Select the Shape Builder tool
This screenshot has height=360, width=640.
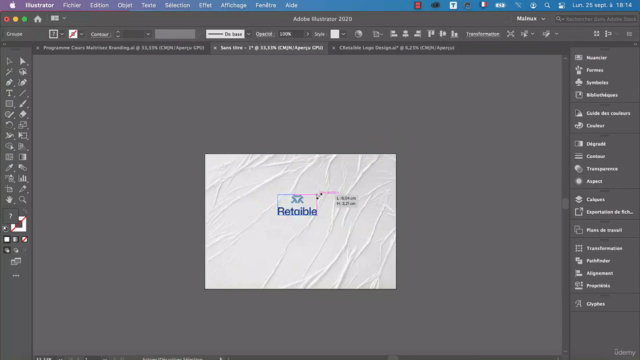[x=9, y=146]
